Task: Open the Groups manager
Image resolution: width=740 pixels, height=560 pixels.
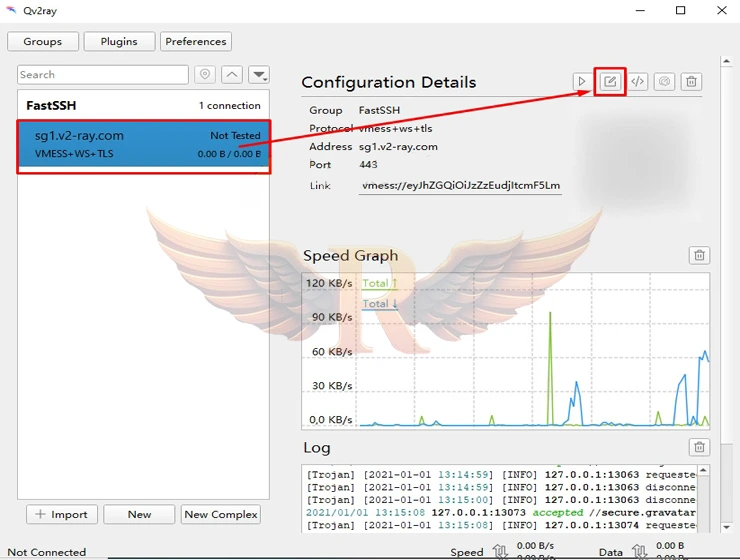Action: [42, 41]
